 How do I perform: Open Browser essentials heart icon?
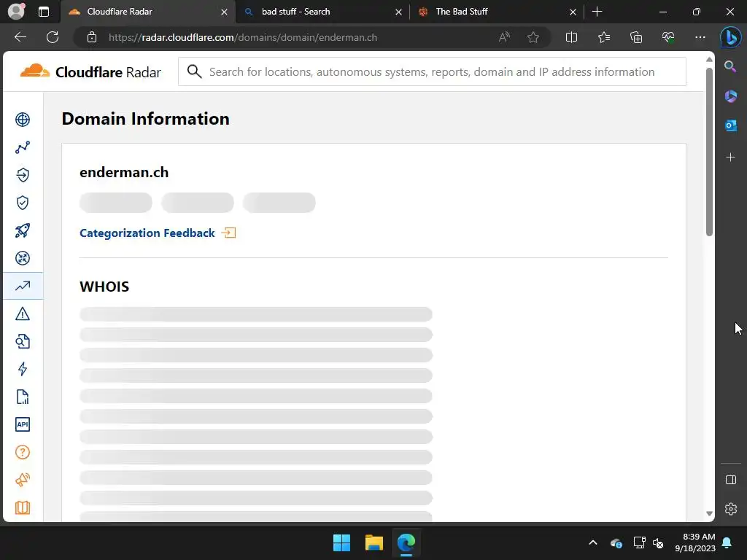668,37
